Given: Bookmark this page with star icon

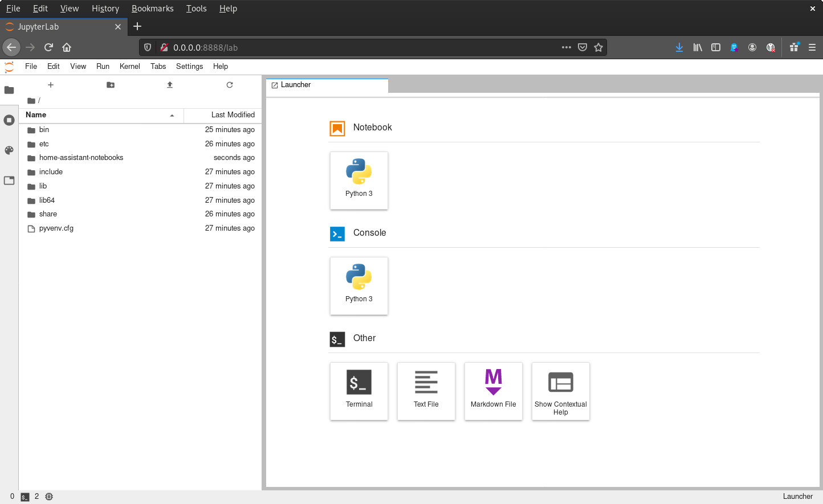Looking at the screenshot, I should 598,47.
